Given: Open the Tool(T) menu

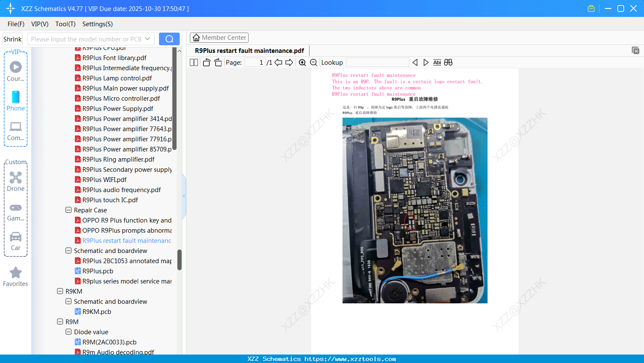Looking at the screenshot, I should click(65, 24).
